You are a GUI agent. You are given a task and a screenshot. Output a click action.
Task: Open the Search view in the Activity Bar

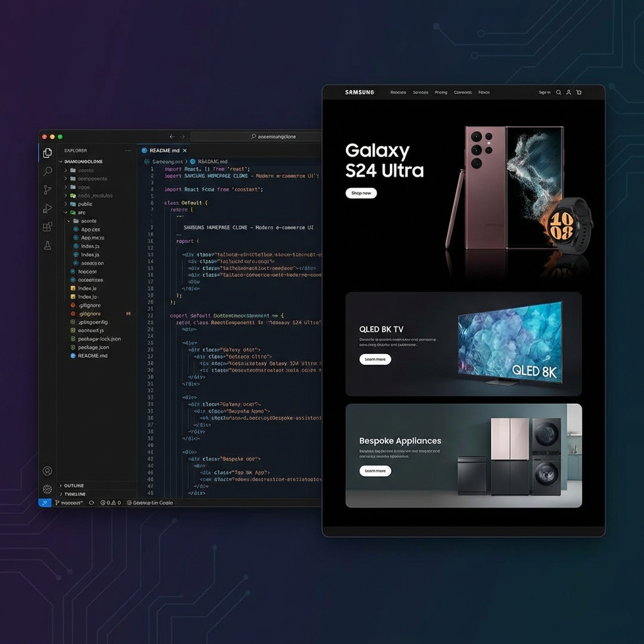[x=47, y=171]
